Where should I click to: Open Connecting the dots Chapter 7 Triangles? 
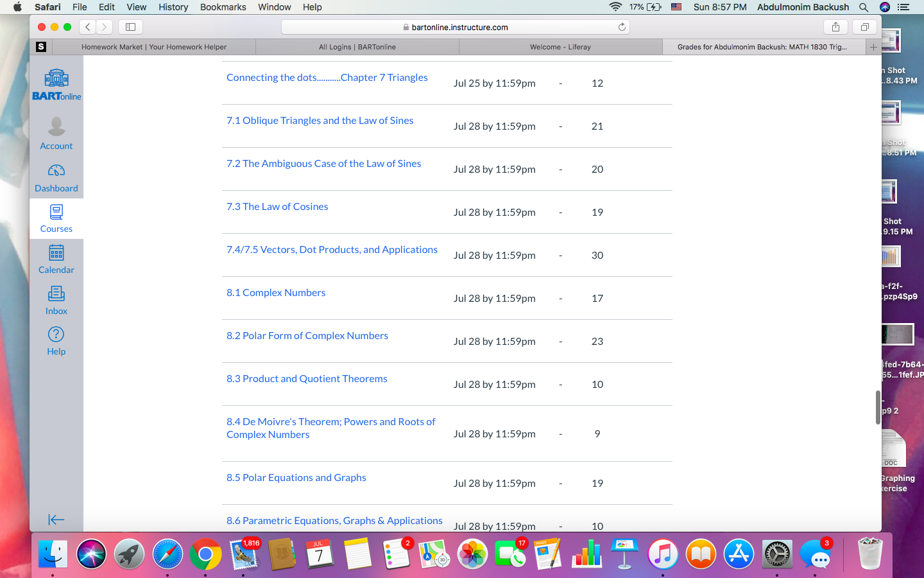327,77
